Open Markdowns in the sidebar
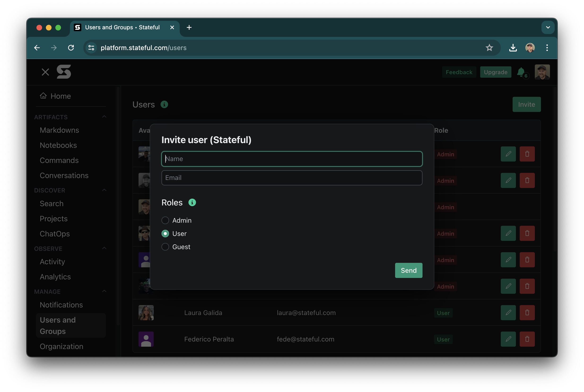Screen dimensions: 584x392 pos(59,130)
